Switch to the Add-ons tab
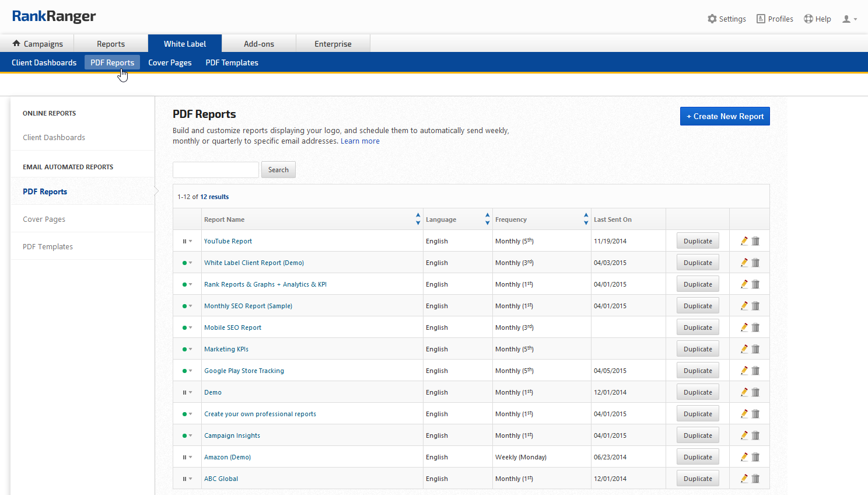This screenshot has width=868, height=495. point(259,44)
